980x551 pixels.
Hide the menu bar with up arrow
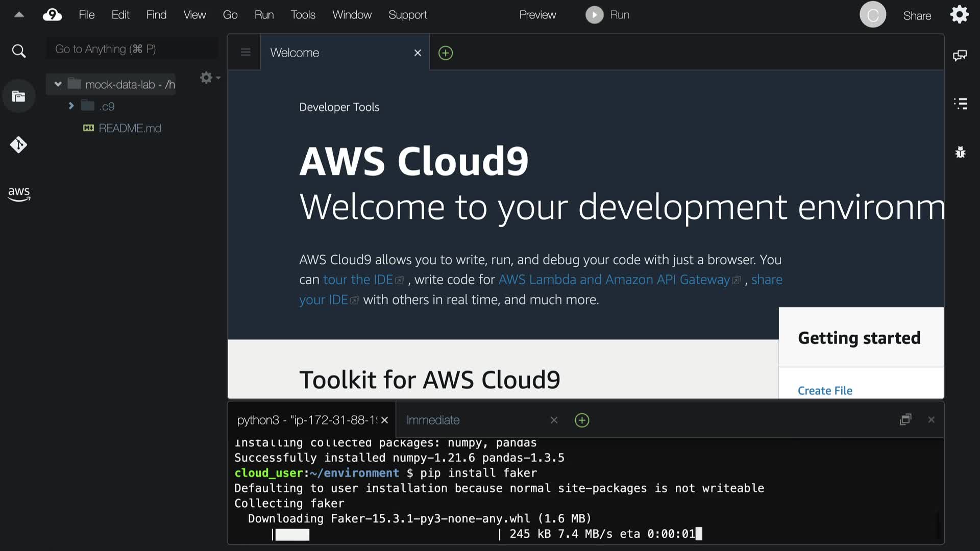pos(19,15)
